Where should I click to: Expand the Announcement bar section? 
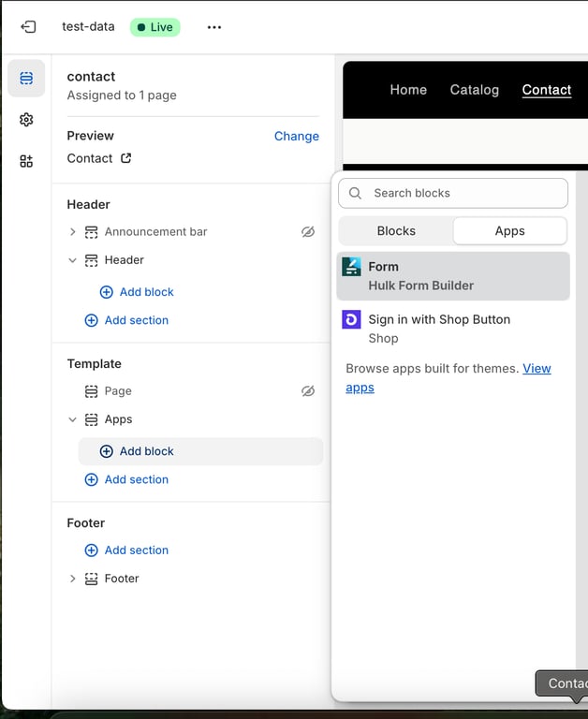pyautogui.click(x=72, y=232)
